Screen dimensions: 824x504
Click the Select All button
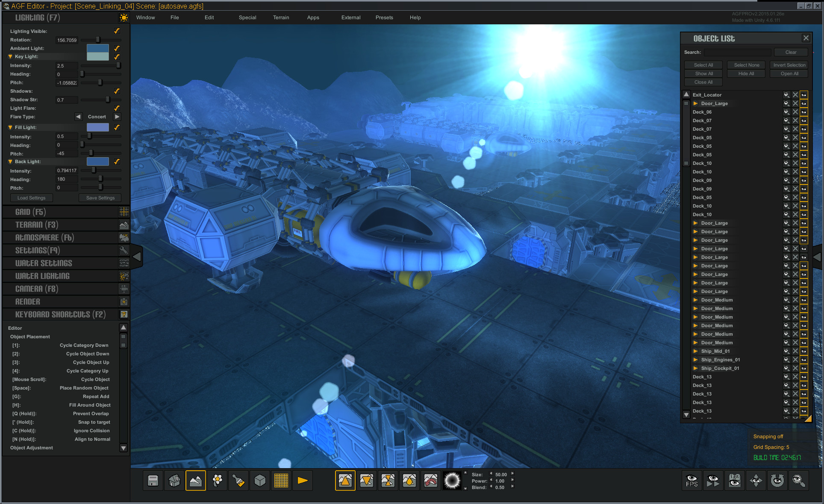pos(703,65)
